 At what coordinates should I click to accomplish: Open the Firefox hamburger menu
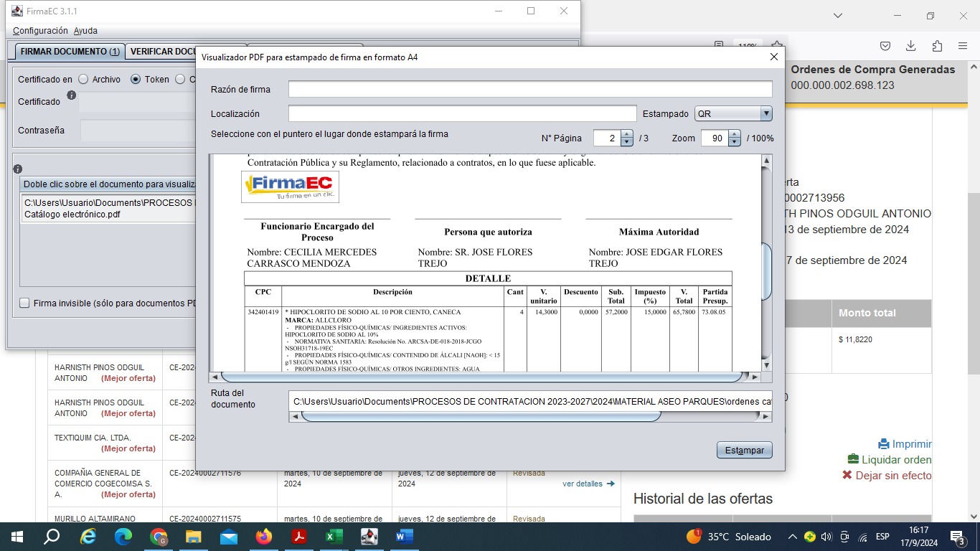click(x=963, y=46)
